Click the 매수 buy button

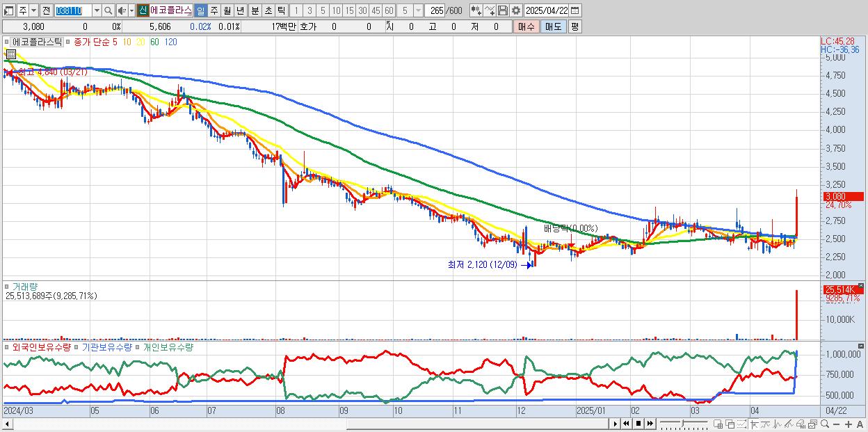(527, 26)
